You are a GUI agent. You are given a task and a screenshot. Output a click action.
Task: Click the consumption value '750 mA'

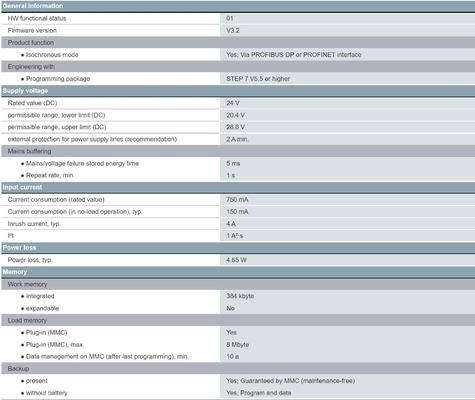click(237, 199)
